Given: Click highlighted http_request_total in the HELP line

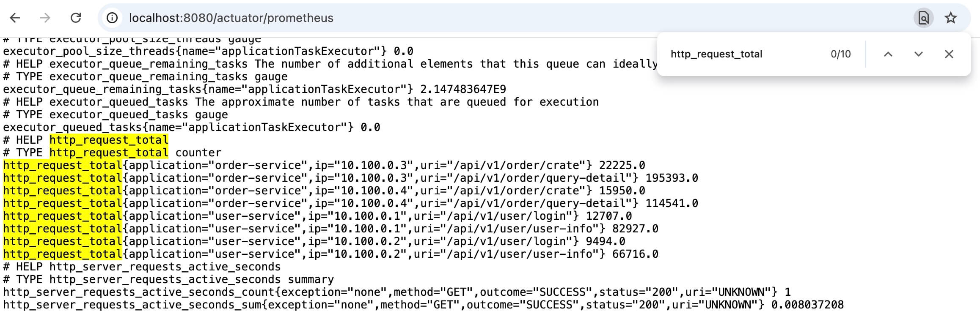Looking at the screenshot, I should pos(109,140).
